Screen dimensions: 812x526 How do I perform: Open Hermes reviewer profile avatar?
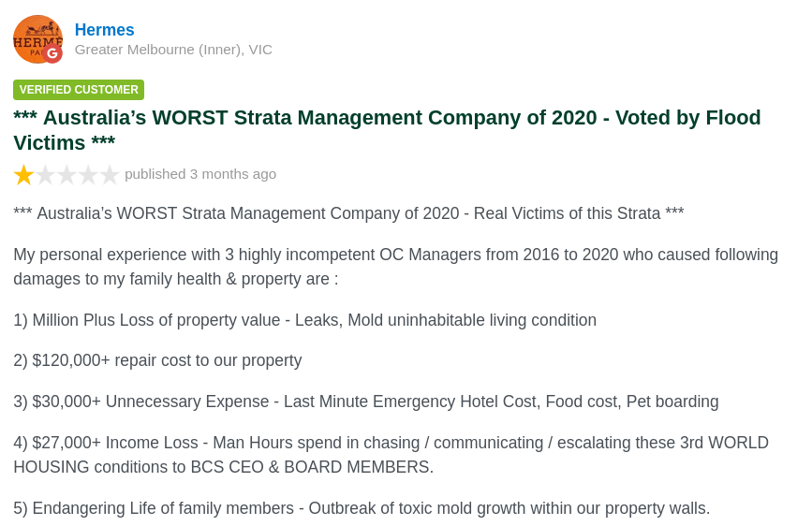37,39
